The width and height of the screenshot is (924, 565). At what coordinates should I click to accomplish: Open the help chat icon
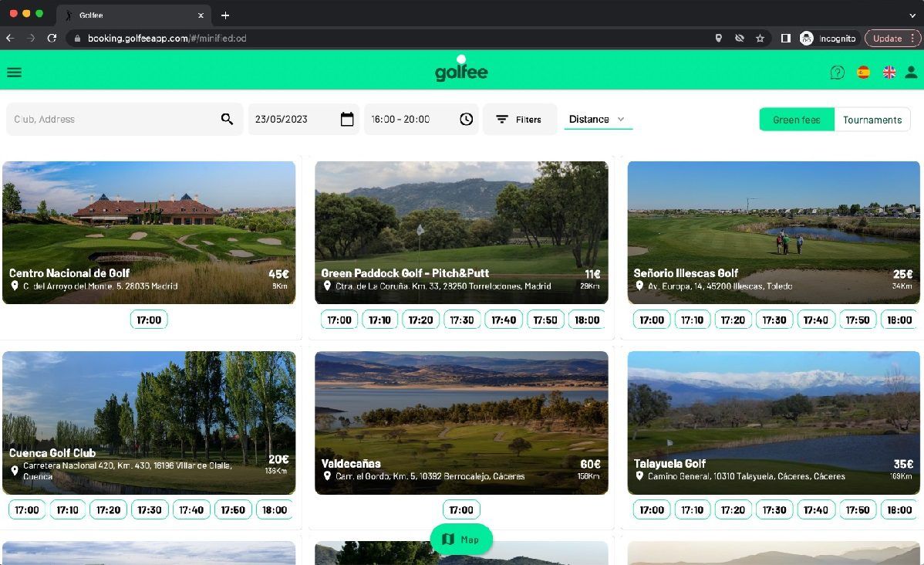point(837,73)
